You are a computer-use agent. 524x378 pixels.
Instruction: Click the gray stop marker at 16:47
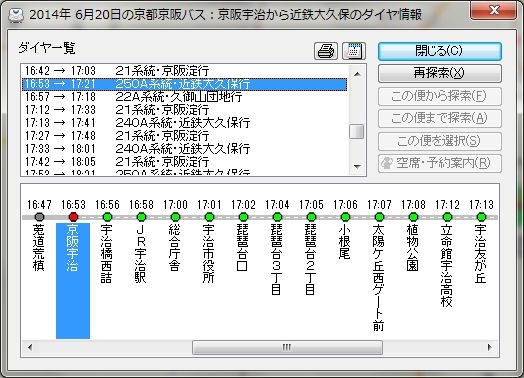(39, 217)
